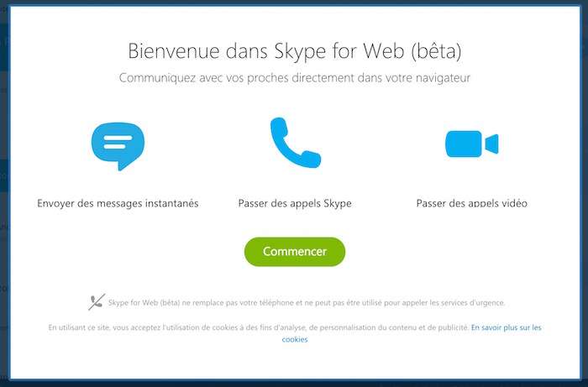
Task: Open the 'En savoir plus sur les' link
Action: 506,327
